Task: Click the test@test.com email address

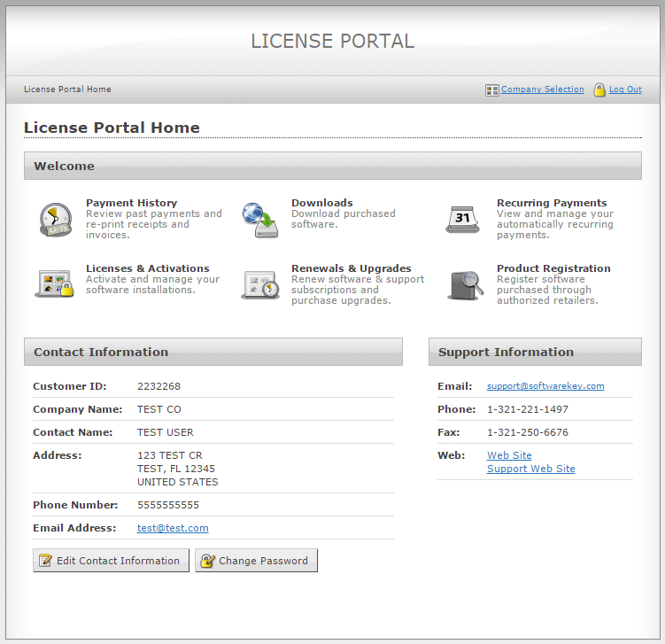Action: [x=173, y=528]
